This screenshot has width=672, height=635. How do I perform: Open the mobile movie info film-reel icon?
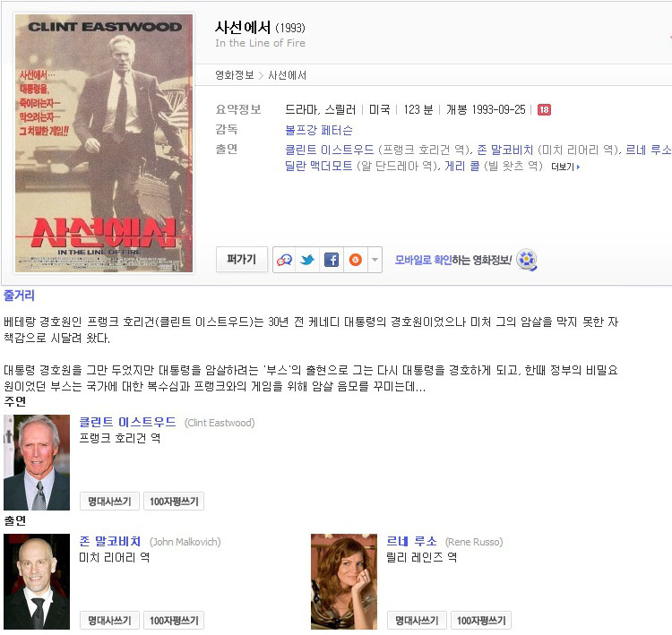(x=527, y=260)
